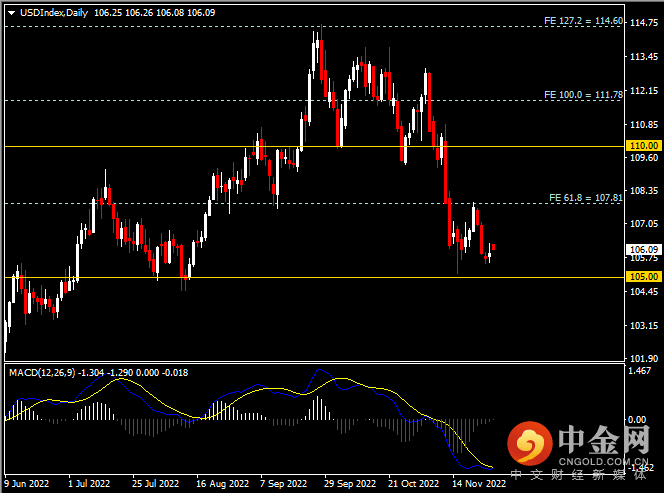
Task: Click the current price tag 106.09
Action: [644, 249]
